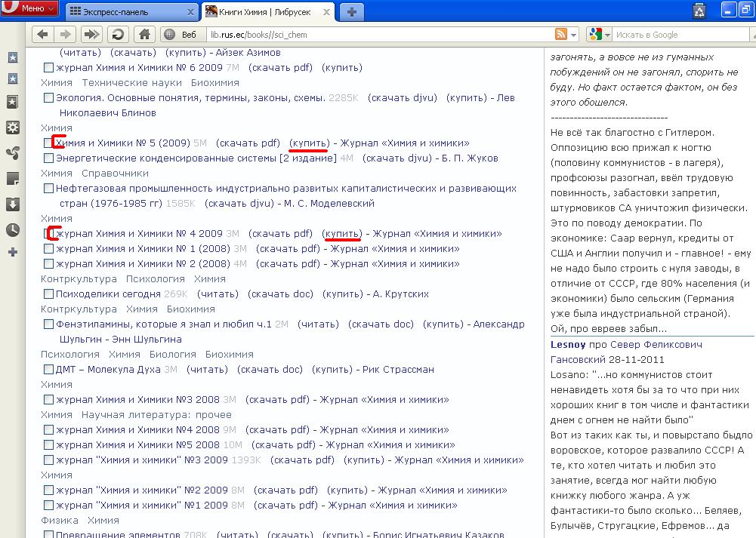Open the Notes panel in the sidebar
This screenshot has height=538, width=756.
[x=12, y=179]
